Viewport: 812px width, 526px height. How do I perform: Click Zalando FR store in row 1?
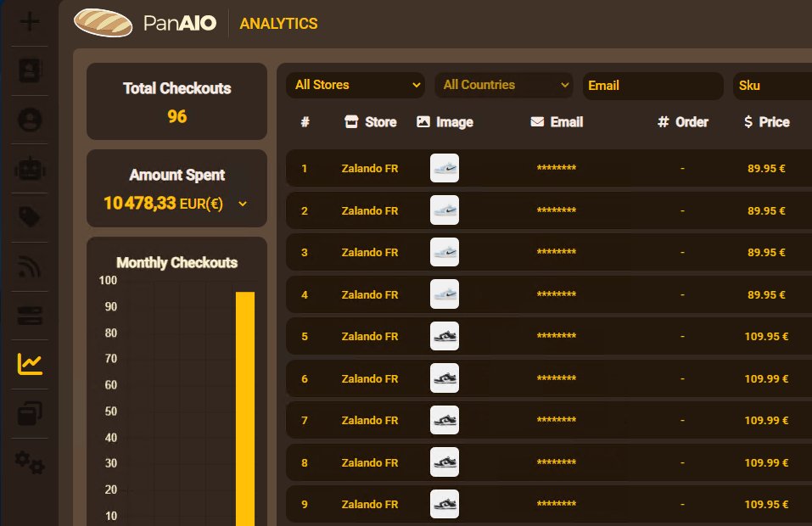pos(370,168)
